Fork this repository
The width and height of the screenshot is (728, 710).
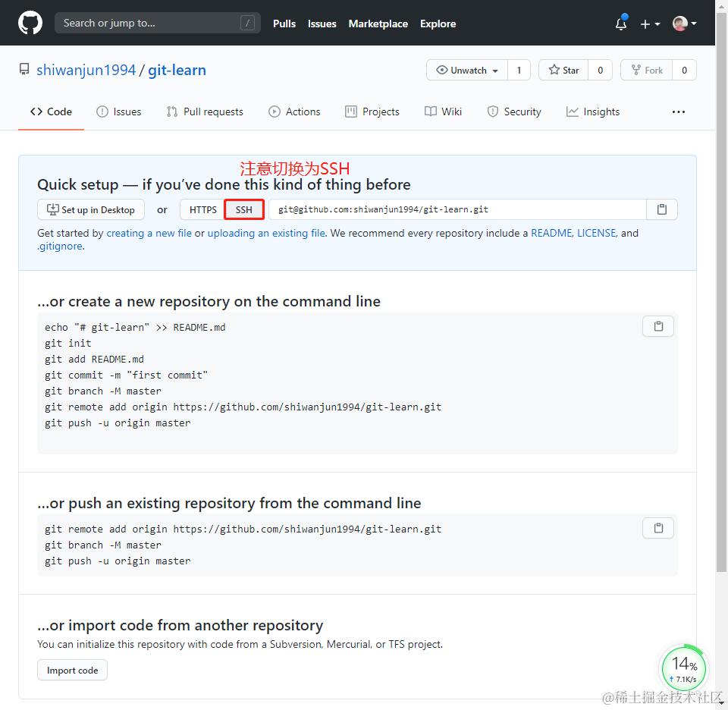647,70
